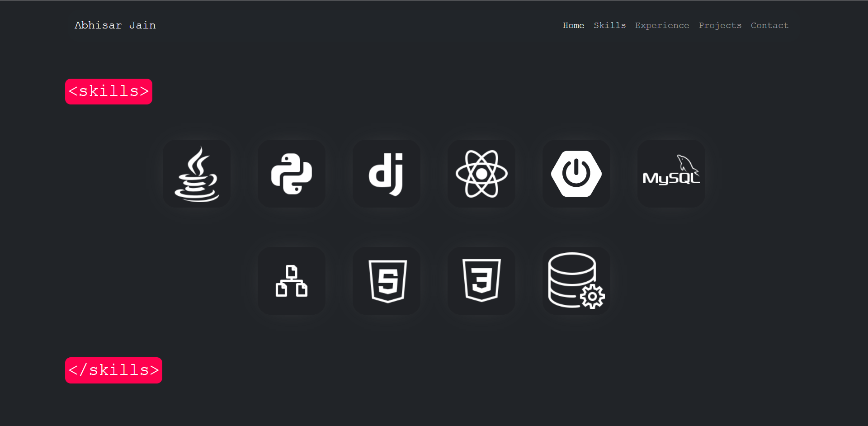Click the Abhisar Jain site title

pos(115,25)
